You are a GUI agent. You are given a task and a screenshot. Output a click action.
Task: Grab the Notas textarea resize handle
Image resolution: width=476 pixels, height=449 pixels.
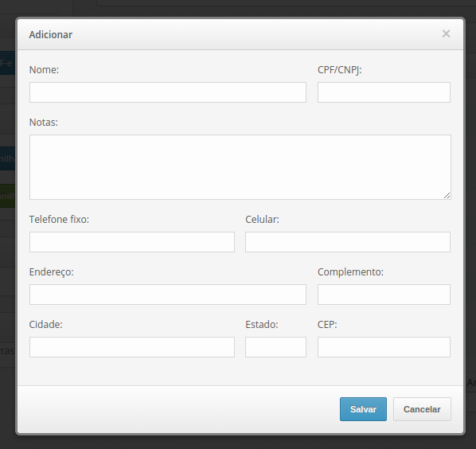(x=447, y=196)
